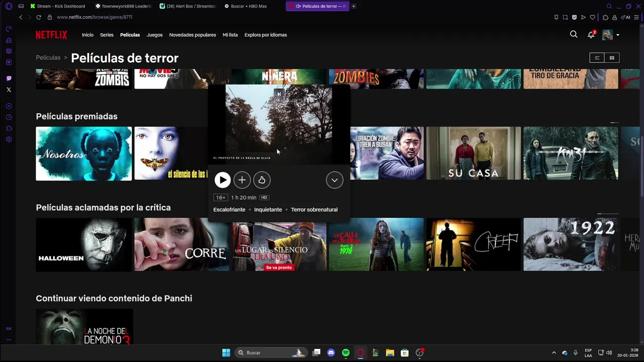Open Windows Start menu
The width and height of the screenshot is (644, 362).
226,352
